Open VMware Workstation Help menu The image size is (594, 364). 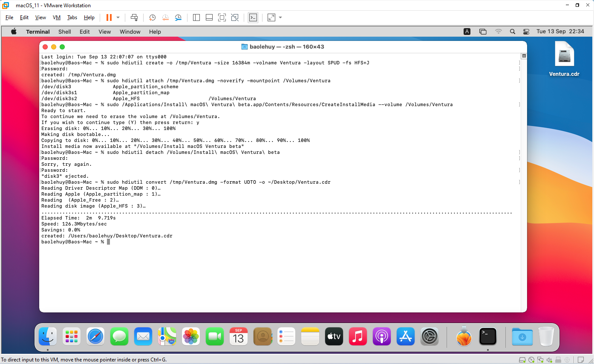[x=89, y=17]
